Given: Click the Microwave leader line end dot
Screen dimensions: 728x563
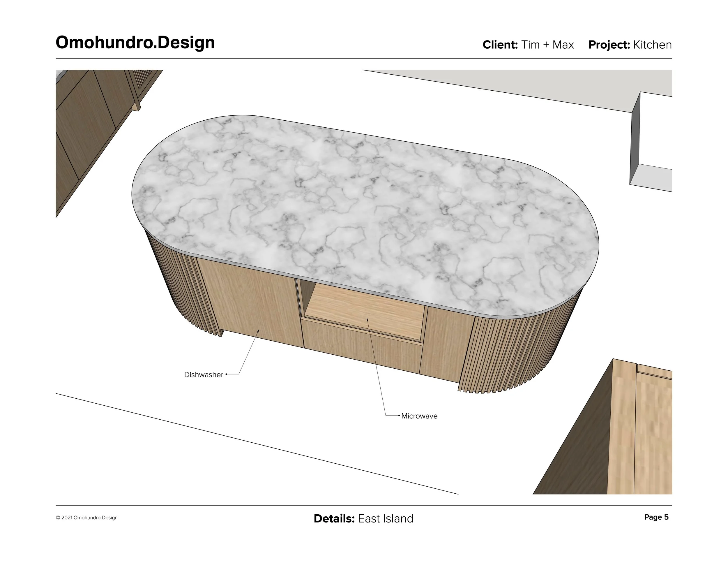Looking at the screenshot, I should point(399,416).
